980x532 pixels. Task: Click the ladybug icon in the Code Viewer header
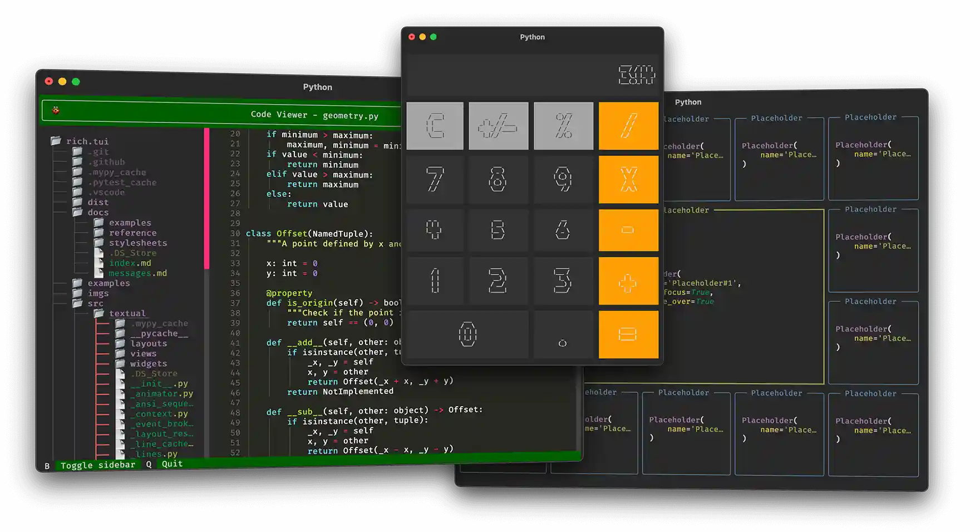point(56,111)
